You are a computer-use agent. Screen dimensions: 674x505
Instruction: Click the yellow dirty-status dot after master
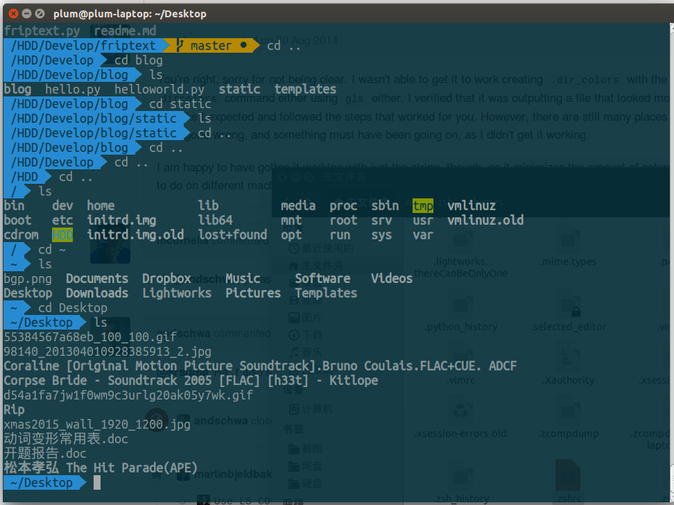[243, 46]
